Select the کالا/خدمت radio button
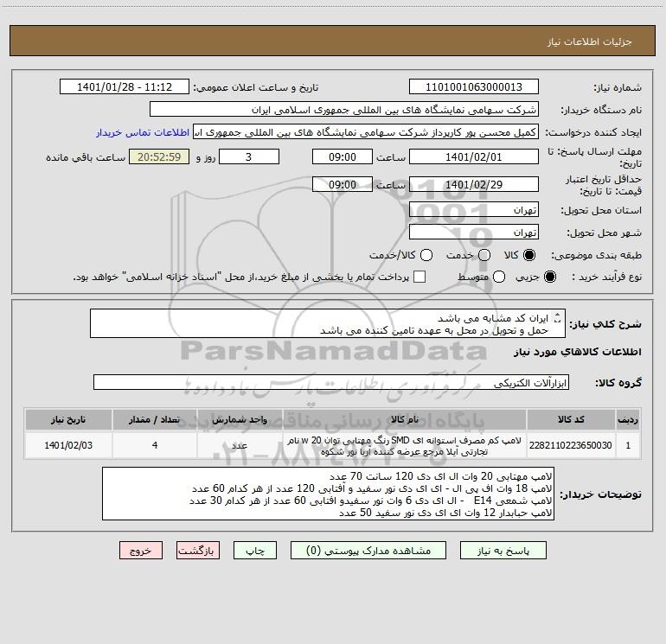This screenshot has width=666, height=644. [426, 255]
